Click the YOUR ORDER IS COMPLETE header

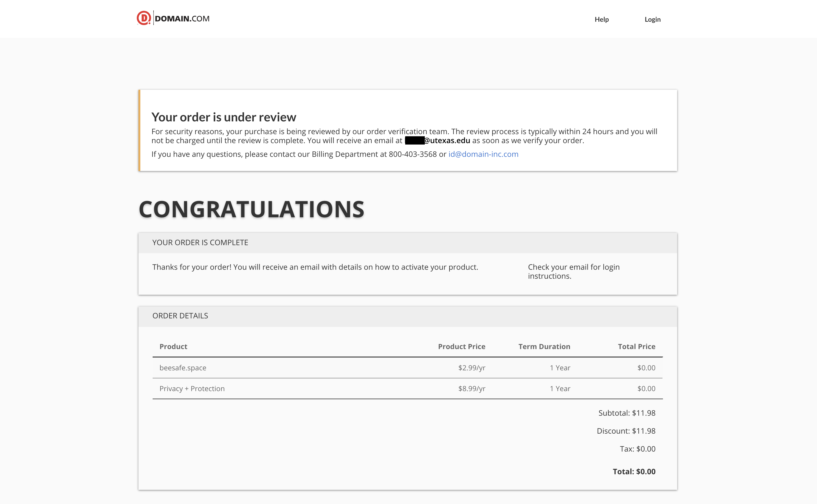point(200,243)
